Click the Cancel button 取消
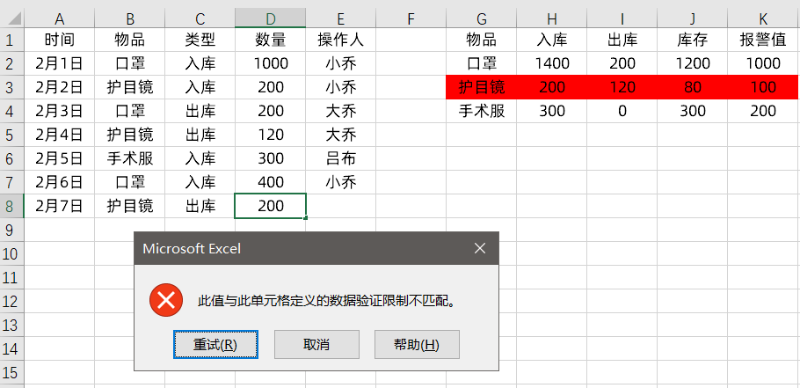The image size is (800, 388). click(x=316, y=345)
